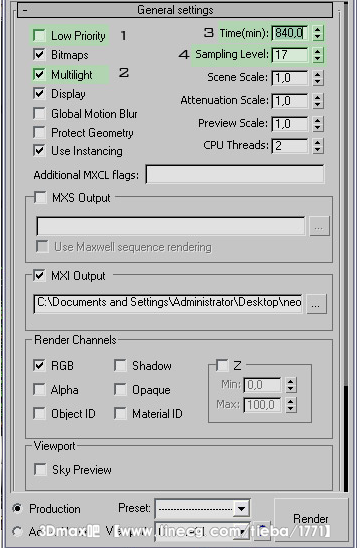Uncheck the MXI Output option
This screenshot has height=548, width=360.
pos(39,276)
